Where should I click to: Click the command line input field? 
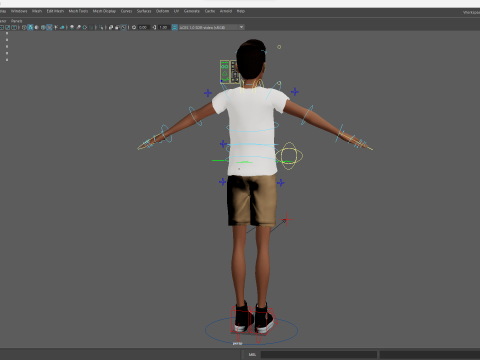tap(319, 354)
